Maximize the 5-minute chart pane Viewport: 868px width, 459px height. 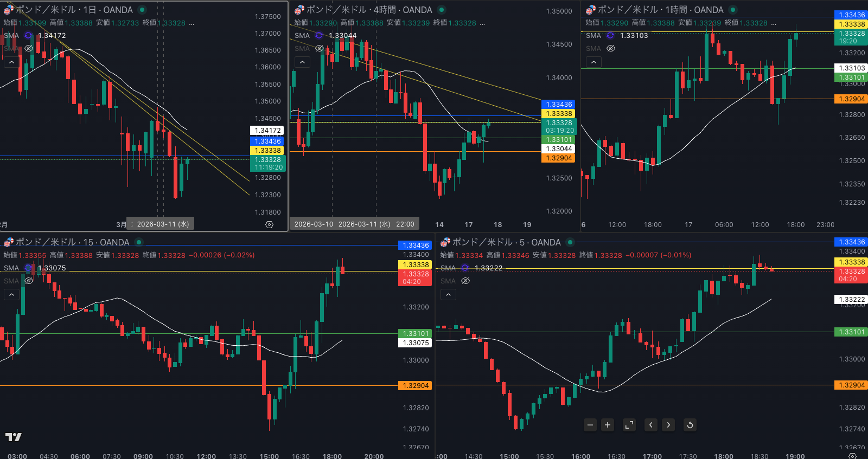pyautogui.click(x=629, y=425)
